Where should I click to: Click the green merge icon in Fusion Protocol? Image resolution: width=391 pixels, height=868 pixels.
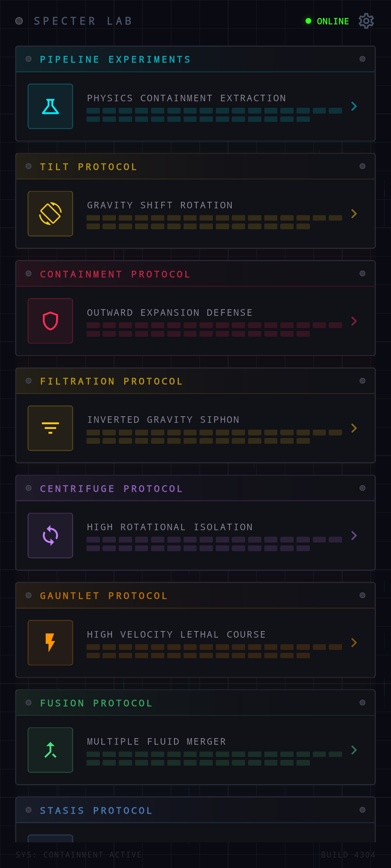50,750
